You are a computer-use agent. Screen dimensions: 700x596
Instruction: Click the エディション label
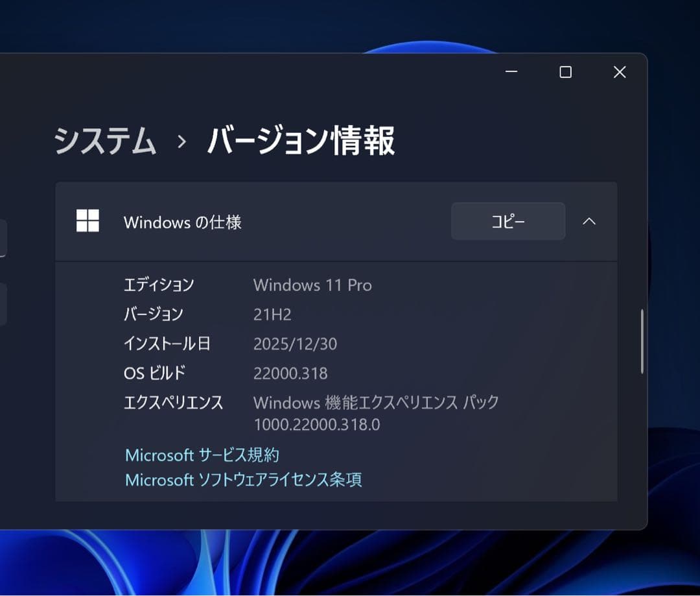point(159,285)
